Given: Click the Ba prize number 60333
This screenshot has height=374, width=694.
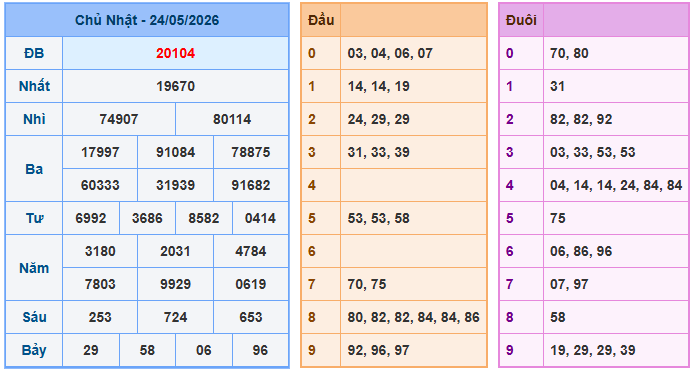Looking at the screenshot, I should point(100,185).
